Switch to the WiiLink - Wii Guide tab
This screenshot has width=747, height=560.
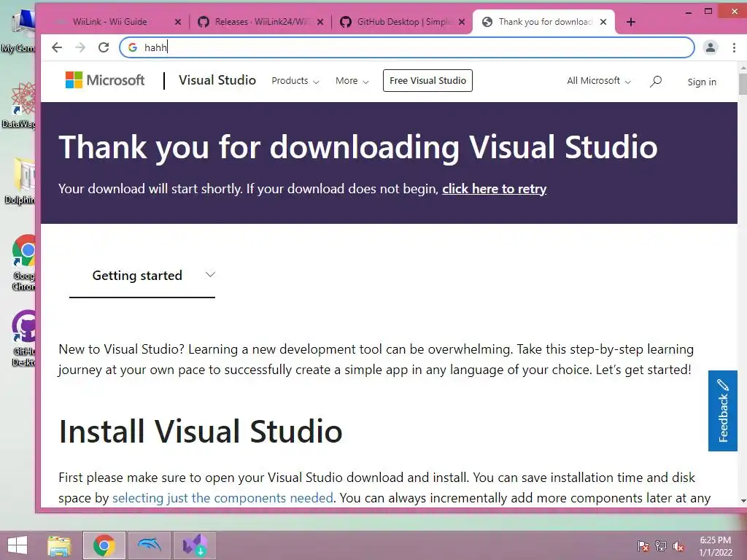109,22
